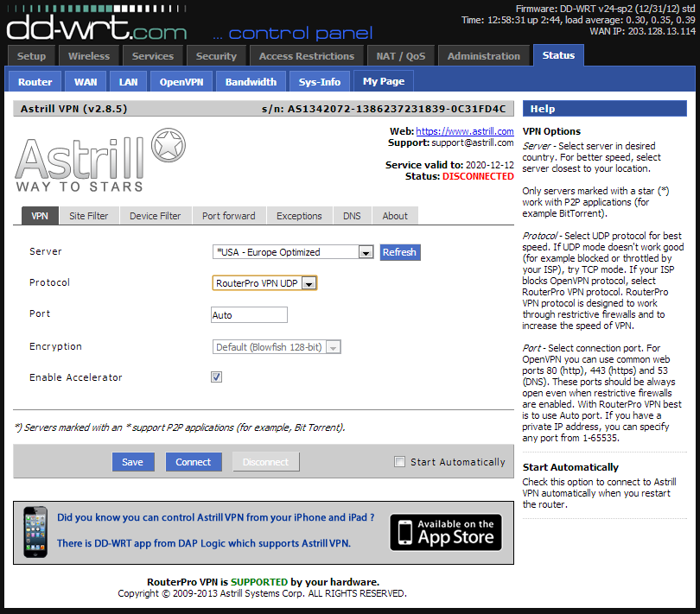
Task: Open the Router sub-tab
Action: (35, 82)
